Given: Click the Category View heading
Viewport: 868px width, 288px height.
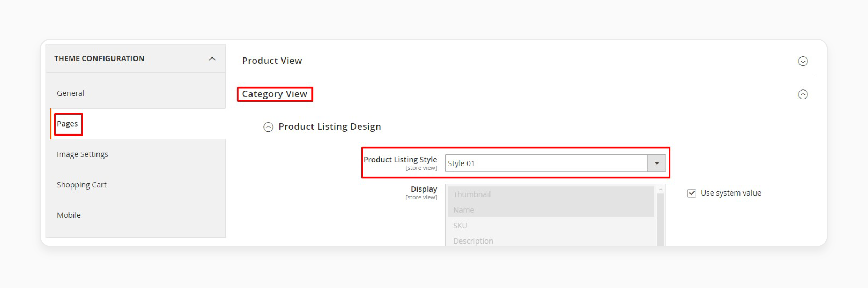Looking at the screenshot, I should pos(275,94).
